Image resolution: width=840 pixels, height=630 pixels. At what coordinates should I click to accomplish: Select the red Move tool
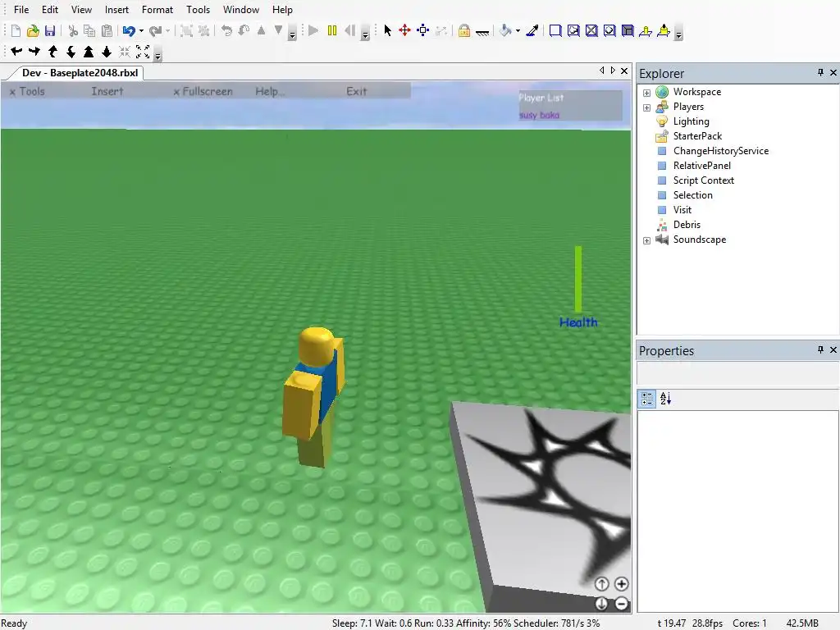click(405, 30)
